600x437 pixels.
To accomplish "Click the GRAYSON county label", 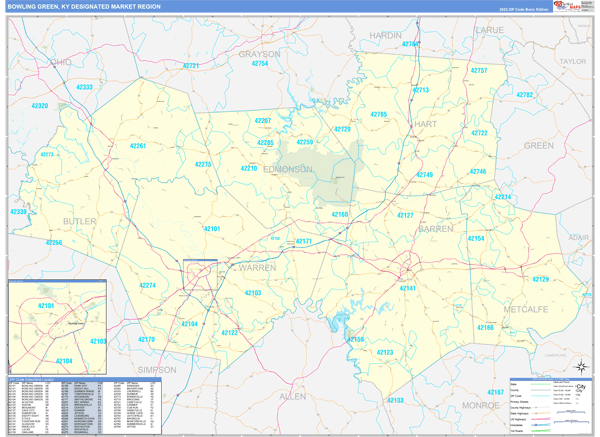I will (x=259, y=54).
